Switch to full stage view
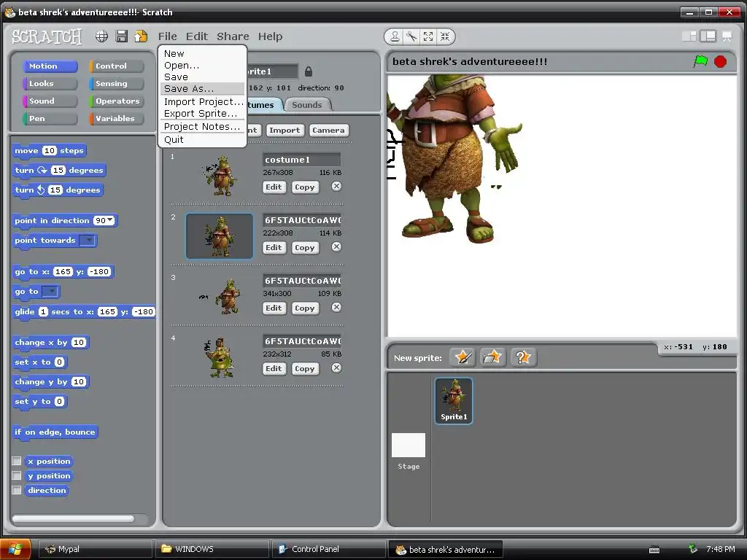 click(x=708, y=36)
